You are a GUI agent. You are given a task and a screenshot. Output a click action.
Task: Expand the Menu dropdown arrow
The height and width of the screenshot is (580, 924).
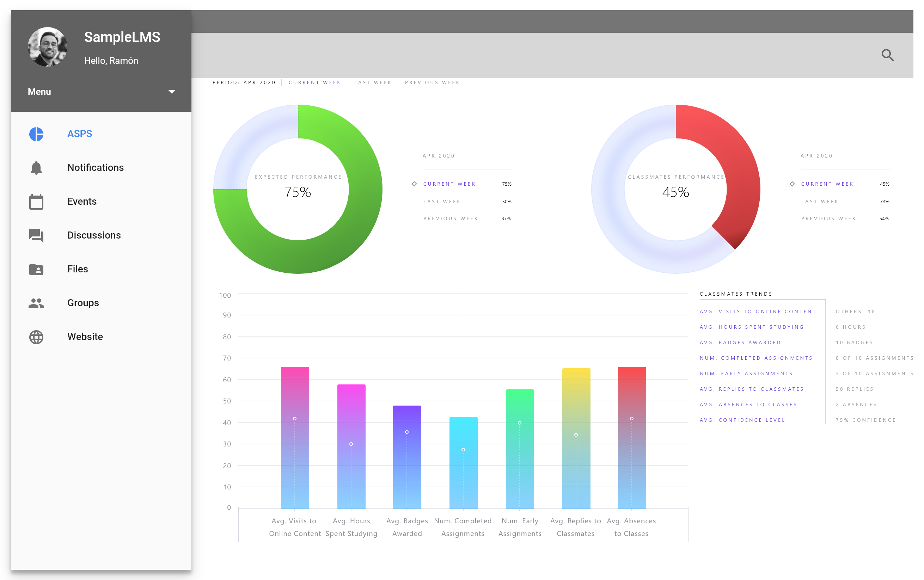172,92
